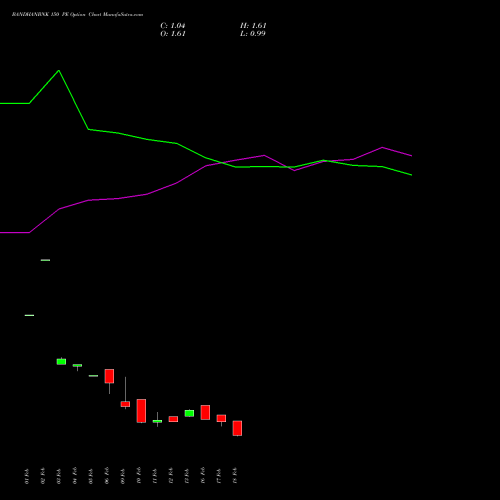
Task: Click the 18 Feb date label
Action: pos(235,476)
